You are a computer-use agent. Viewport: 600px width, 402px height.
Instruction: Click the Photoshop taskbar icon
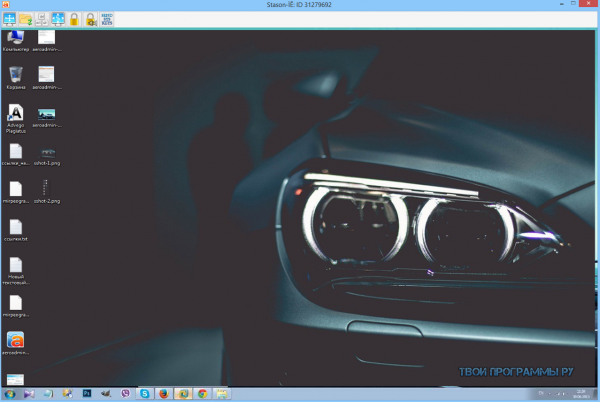coord(87,394)
